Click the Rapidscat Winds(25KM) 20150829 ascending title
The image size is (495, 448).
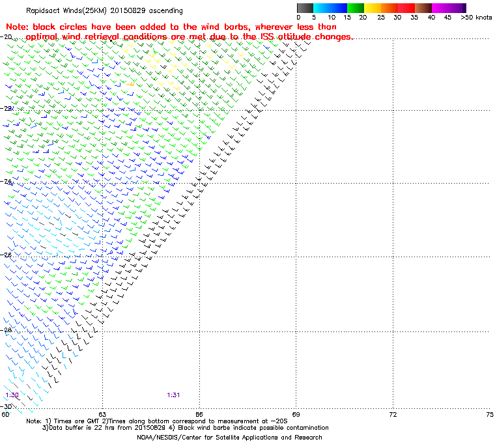(x=104, y=10)
